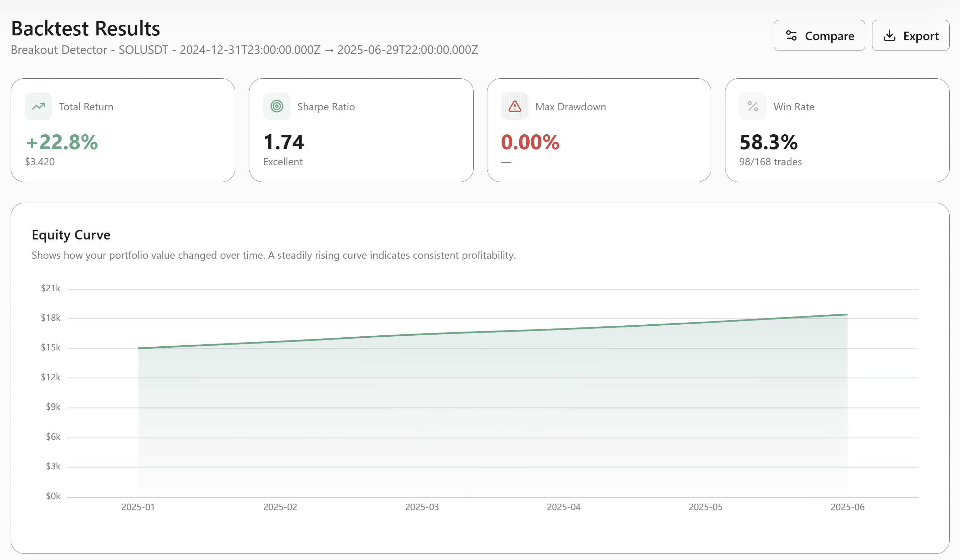Click the Max Drawdown warning triangle icon
960x560 pixels.
(515, 106)
